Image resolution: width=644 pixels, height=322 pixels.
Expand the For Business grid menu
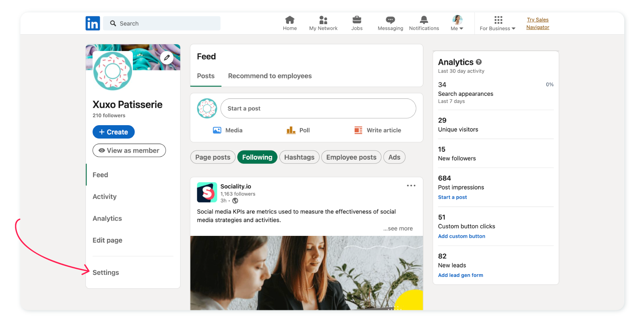pos(497,23)
